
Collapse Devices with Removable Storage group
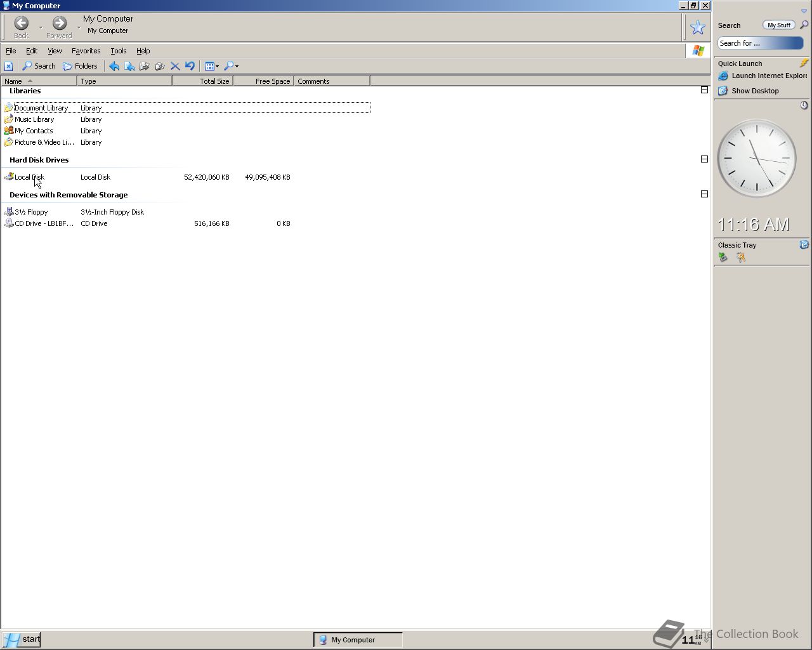(x=704, y=194)
